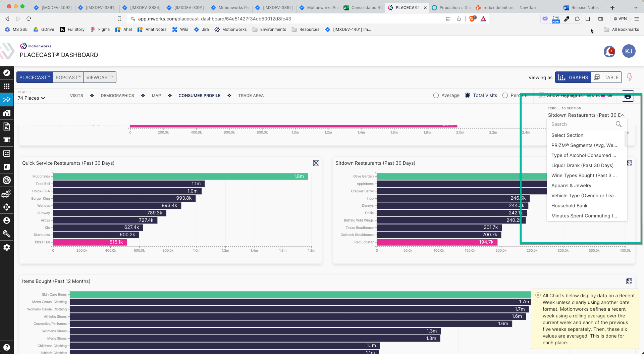
Task: Go to the TRADE AREA section
Action: pyautogui.click(x=251, y=96)
